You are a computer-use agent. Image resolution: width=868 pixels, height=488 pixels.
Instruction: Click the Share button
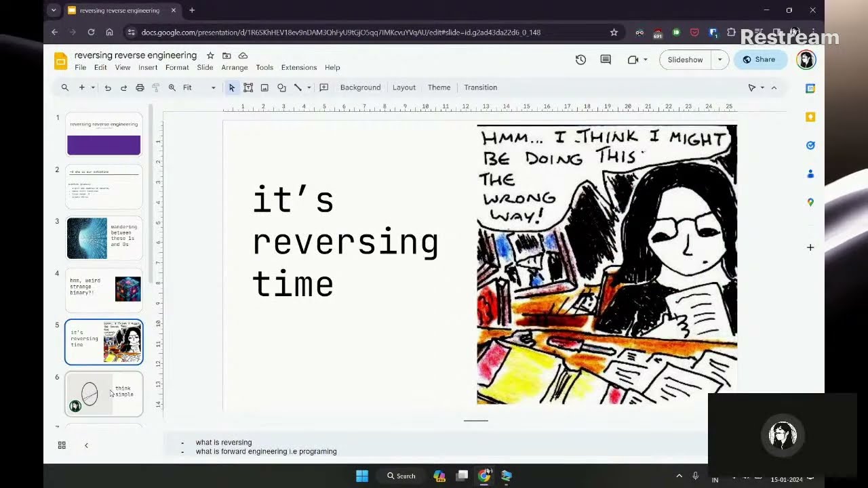[759, 60]
